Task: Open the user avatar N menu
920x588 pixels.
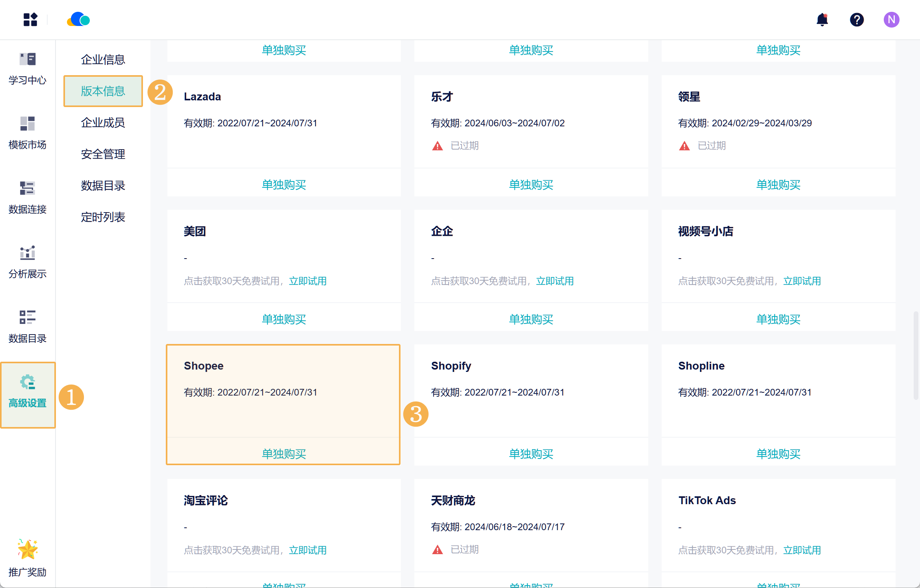Action: (891, 19)
